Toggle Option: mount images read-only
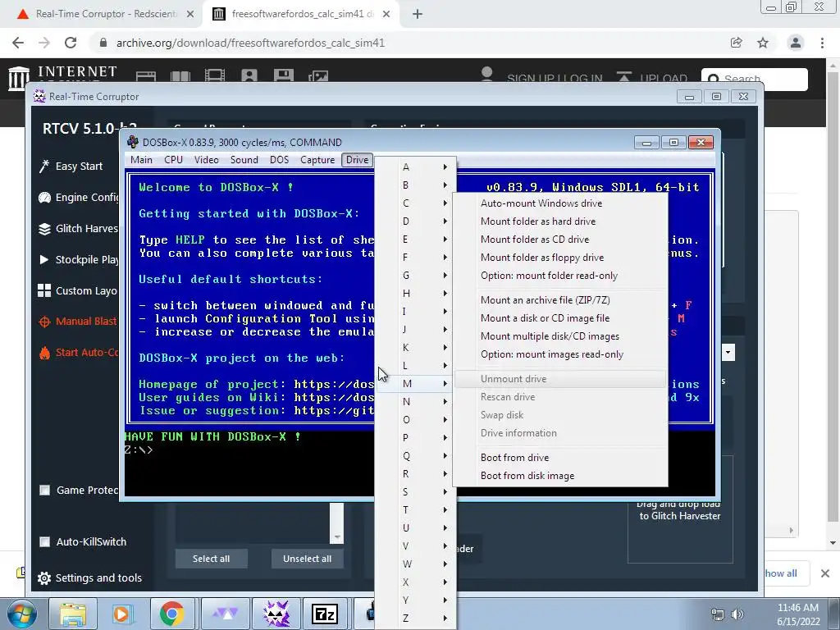The image size is (840, 630). coord(561,354)
